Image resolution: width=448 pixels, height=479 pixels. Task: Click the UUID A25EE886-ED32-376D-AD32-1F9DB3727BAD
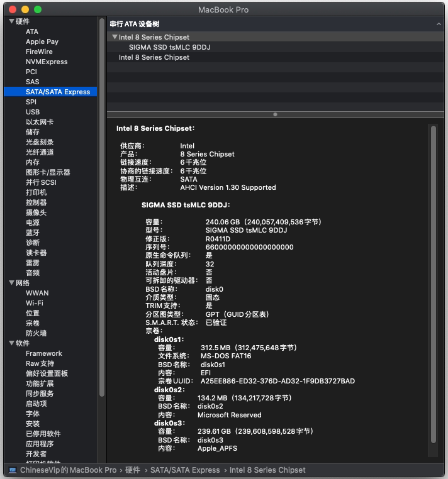pyautogui.click(x=277, y=381)
